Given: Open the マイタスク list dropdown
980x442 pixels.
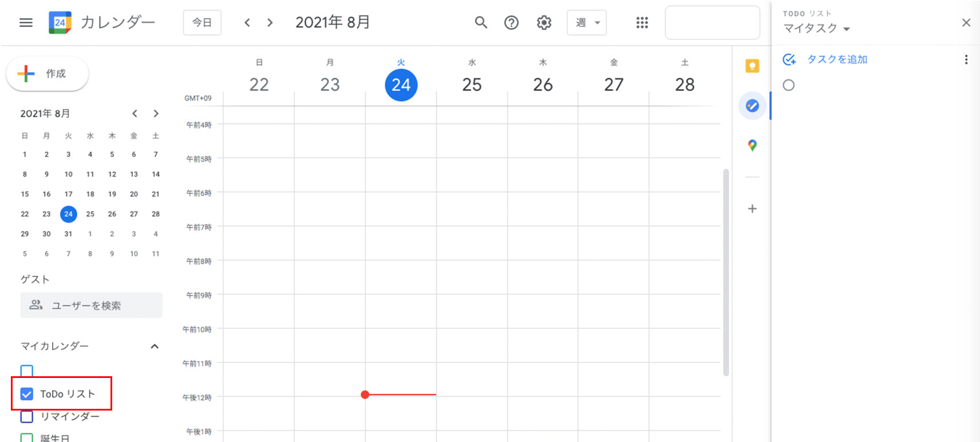Looking at the screenshot, I should (x=816, y=29).
